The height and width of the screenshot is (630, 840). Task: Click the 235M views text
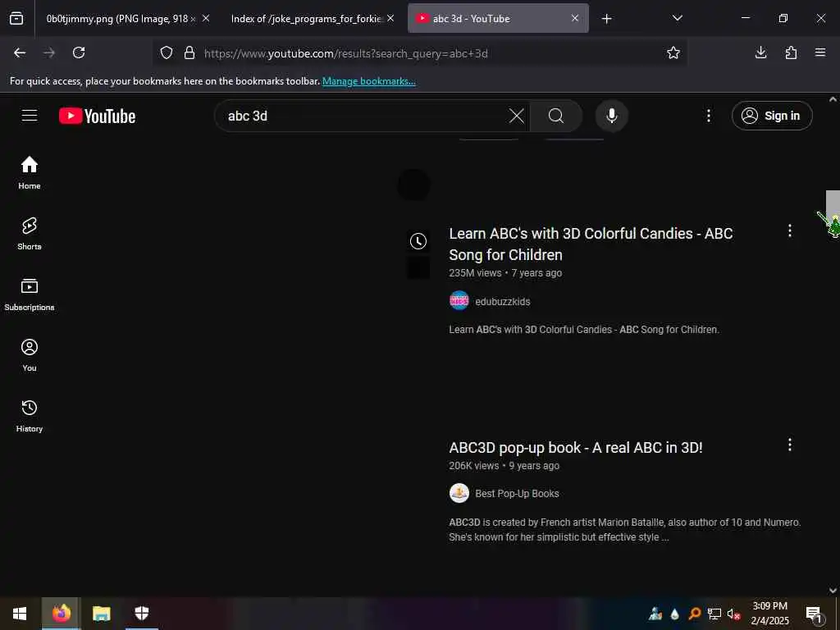475,273
